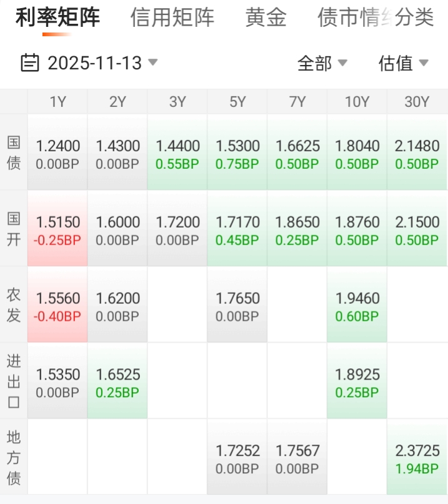Select the 进出口 2Y cell showing 1.6525
Screen dimensions: 448x504
117,383
